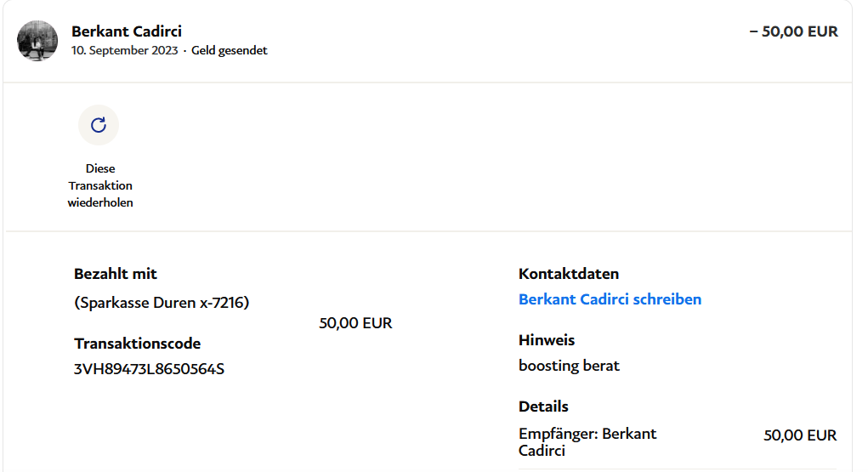Viewport: 868px width, 472px height.
Task: Click 50,00 EUR in the Details row
Action: [800, 435]
